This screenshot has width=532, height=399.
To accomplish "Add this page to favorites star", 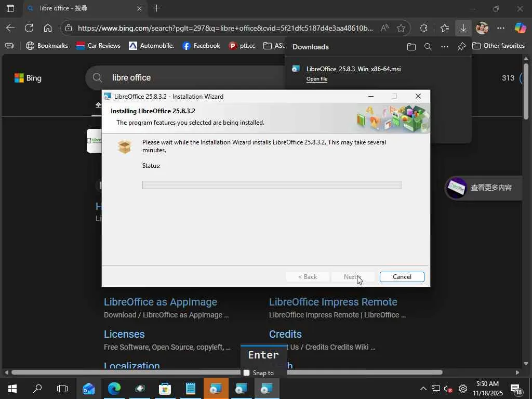I will 401,28.
